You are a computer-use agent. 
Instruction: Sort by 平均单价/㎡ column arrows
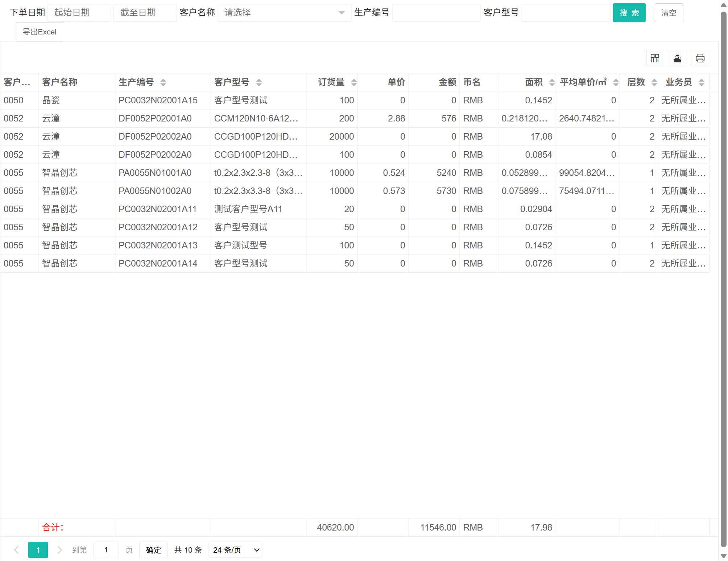coord(616,82)
